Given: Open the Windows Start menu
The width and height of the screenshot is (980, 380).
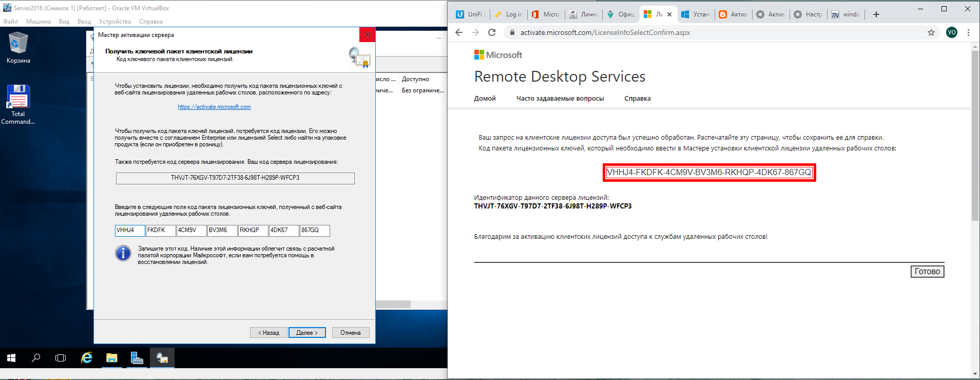Looking at the screenshot, I should tap(11, 358).
